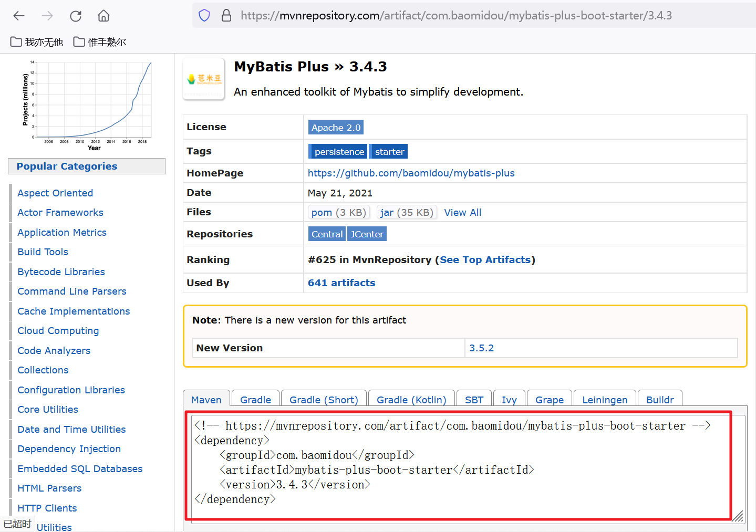756x532 pixels.
Task: Click the browser back arrow
Action: [x=19, y=16]
